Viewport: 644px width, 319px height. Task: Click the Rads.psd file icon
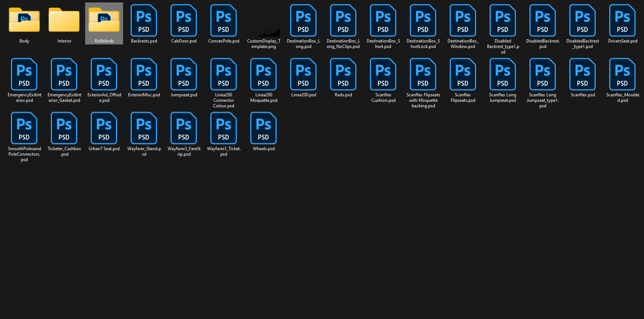click(343, 74)
